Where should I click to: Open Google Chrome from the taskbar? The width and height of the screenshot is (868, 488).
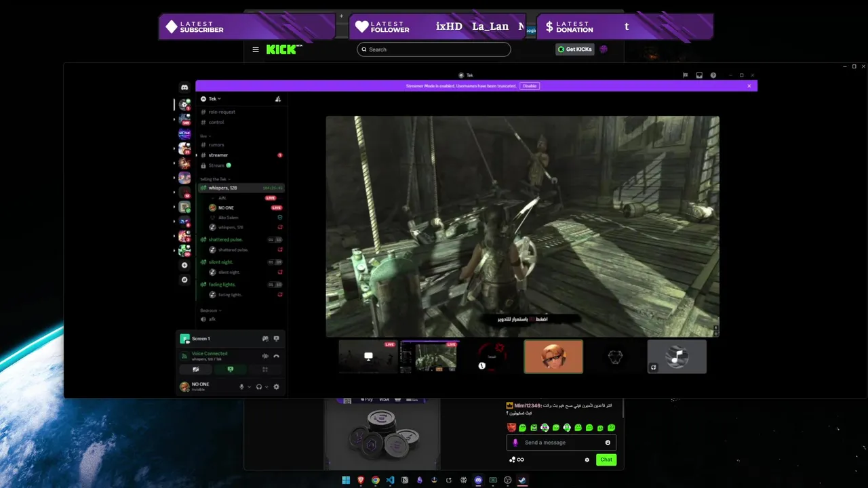click(375, 481)
